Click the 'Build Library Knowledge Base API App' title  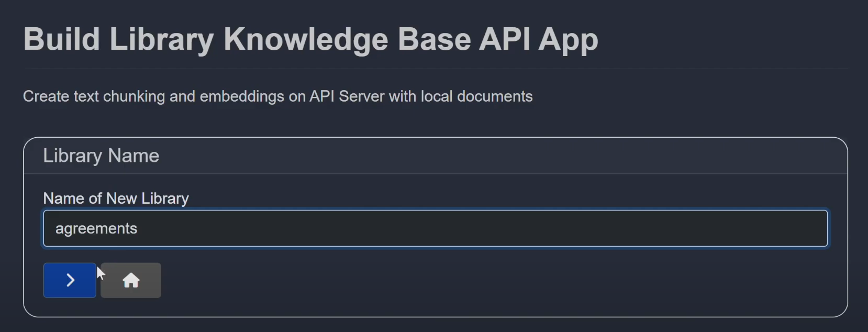(x=310, y=40)
